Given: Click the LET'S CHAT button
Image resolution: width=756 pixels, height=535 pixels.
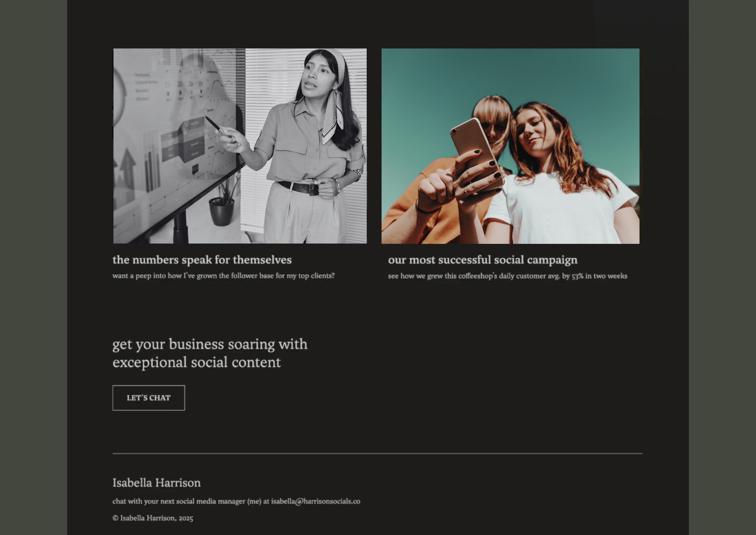Looking at the screenshot, I should 148,398.
